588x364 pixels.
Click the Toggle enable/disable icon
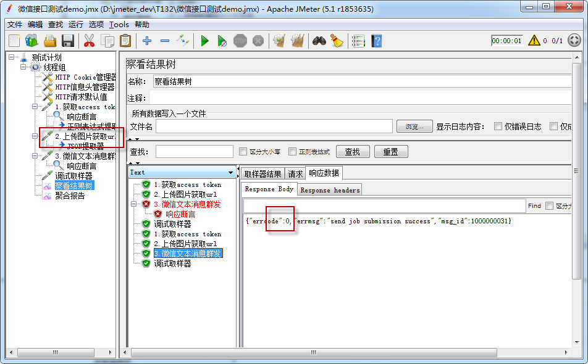pos(183,41)
